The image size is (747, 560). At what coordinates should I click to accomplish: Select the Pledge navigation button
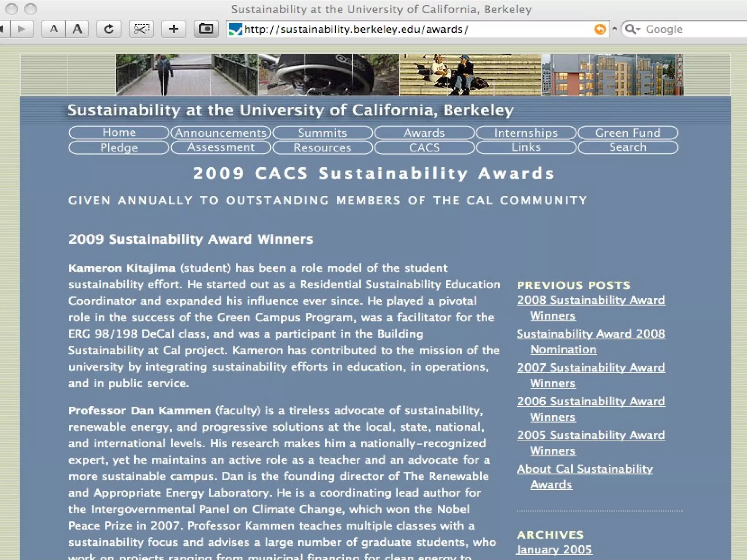click(x=119, y=148)
